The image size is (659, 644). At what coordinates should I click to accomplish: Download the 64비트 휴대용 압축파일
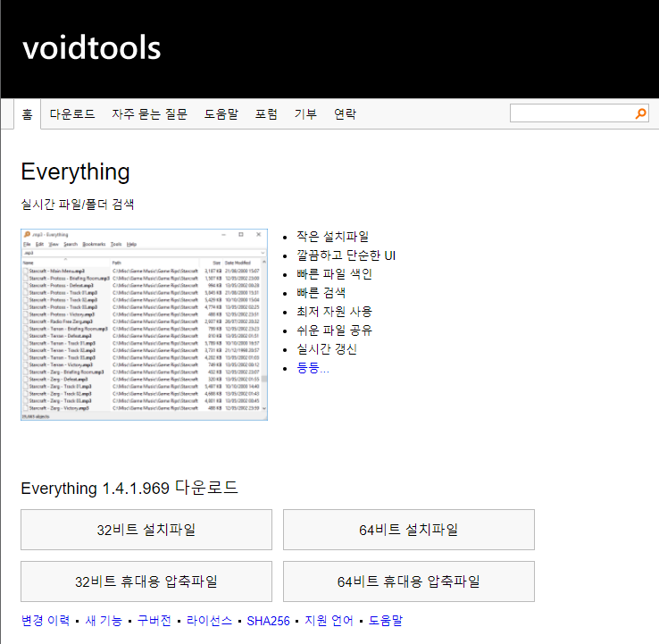pyautogui.click(x=409, y=581)
